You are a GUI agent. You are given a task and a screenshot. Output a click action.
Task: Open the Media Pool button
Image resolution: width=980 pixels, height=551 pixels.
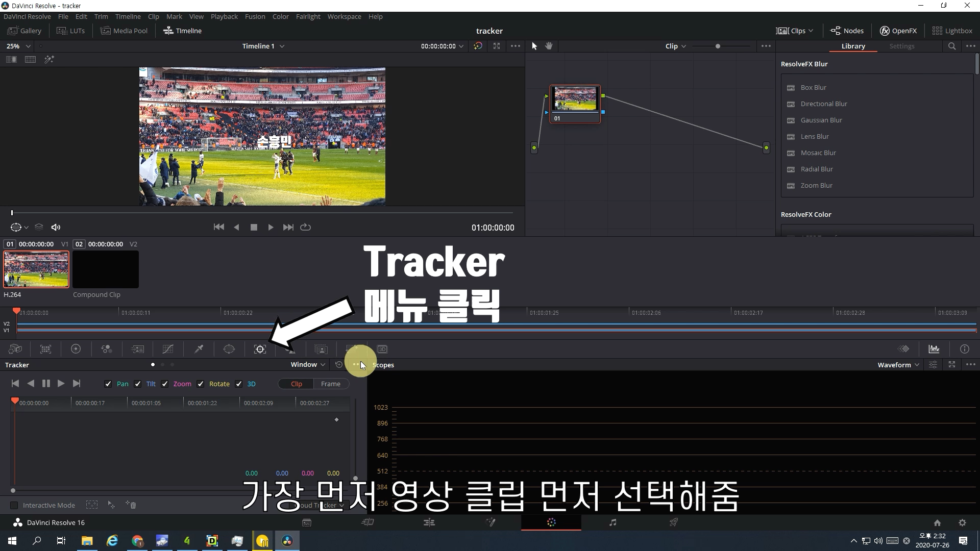point(124,31)
